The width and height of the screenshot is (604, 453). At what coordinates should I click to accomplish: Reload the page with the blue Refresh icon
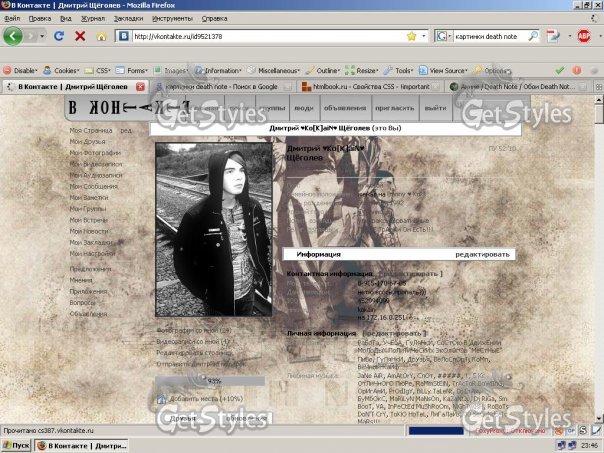click(59, 36)
